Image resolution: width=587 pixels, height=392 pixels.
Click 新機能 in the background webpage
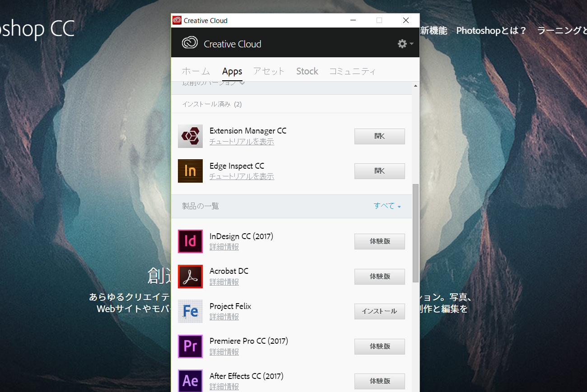[433, 30]
